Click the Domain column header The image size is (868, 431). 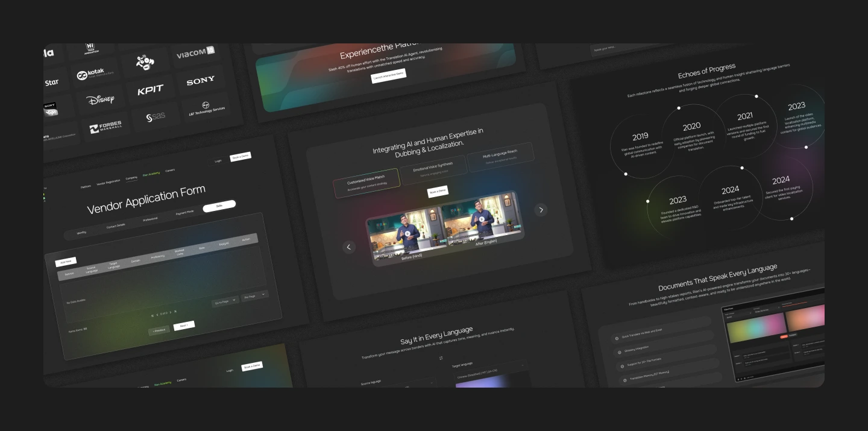[x=136, y=261]
